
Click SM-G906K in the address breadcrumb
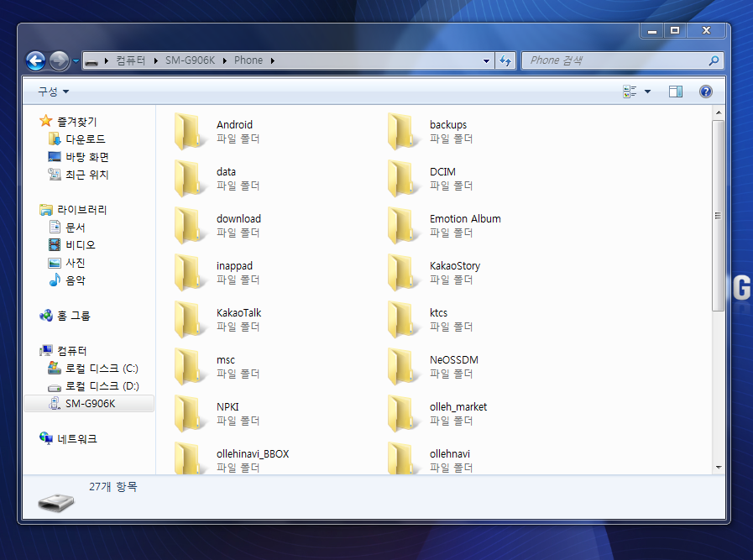[x=192, y=60]
